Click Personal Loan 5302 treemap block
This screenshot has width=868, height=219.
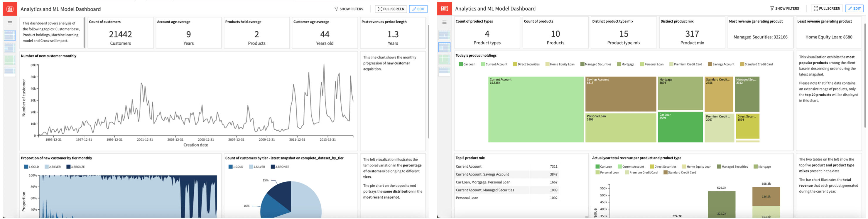coord(621,128)
